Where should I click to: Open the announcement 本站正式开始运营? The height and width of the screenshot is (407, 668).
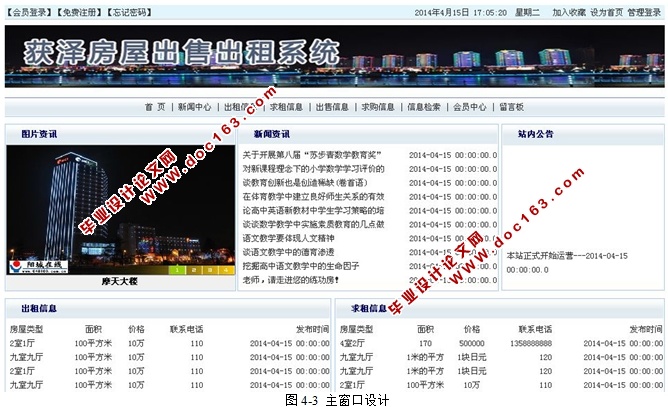(567, 263)
